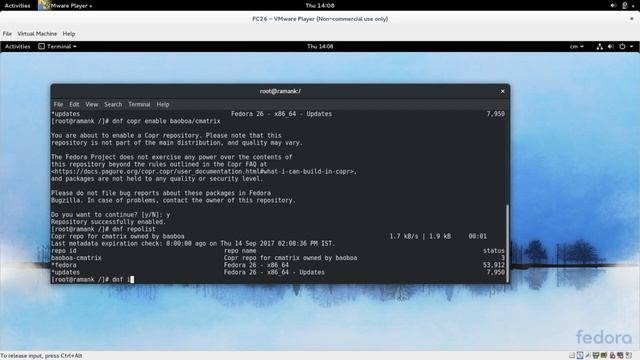Open VMware Player Help menu

coord(69,33)
